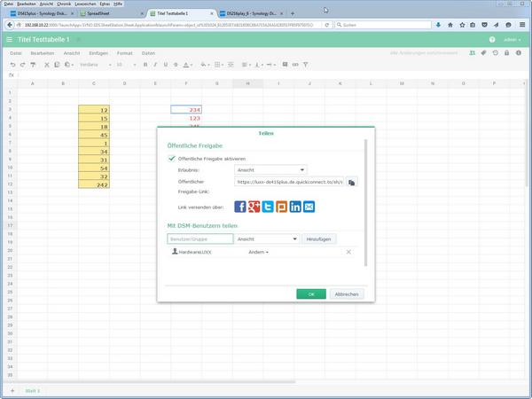Screen dimensions: 532x399
Task: Share link via Plurk icon
Action: coord(281,207)
